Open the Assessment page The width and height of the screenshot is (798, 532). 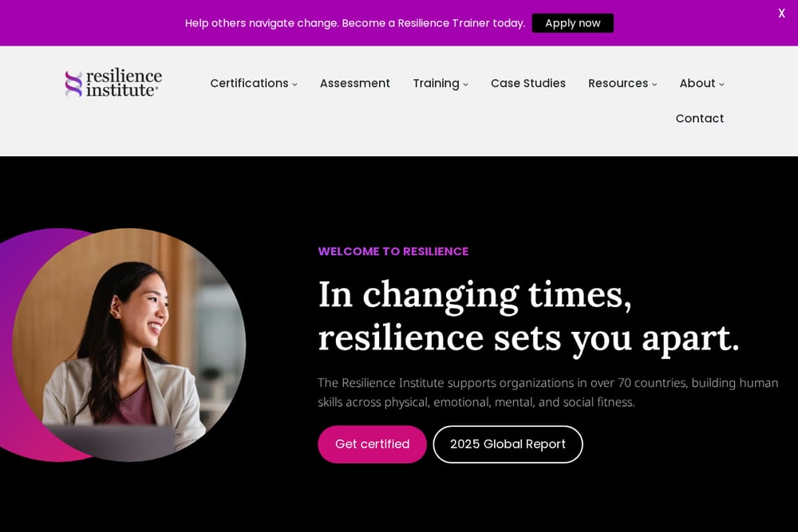pyautogui.click(x=355, y=83)
